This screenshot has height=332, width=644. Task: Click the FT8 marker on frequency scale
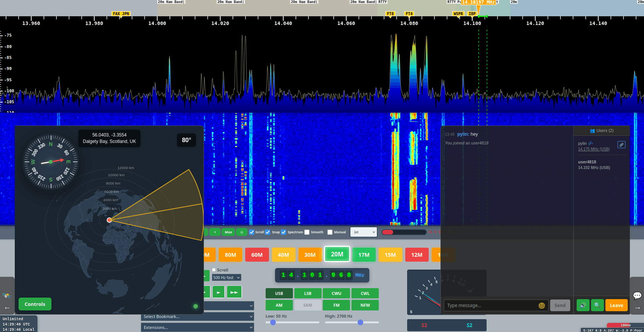(x=390, y=14)
